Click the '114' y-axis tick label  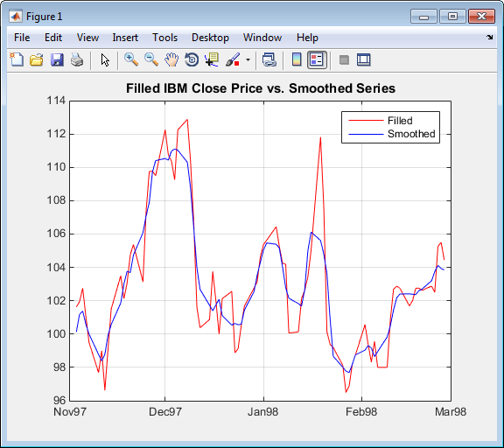click(56, 101)
